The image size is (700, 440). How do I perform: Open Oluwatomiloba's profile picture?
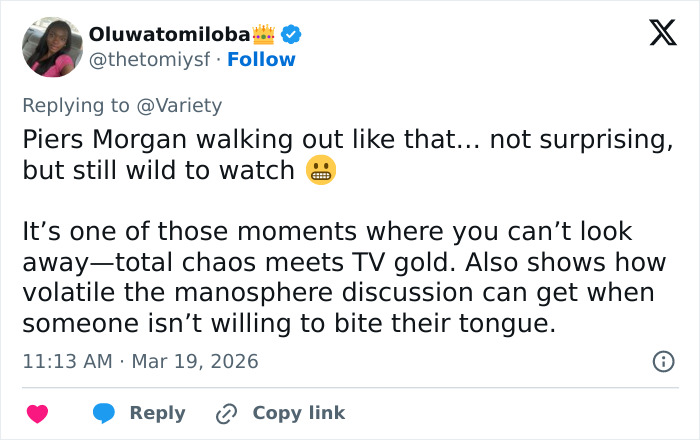[51, 46]
